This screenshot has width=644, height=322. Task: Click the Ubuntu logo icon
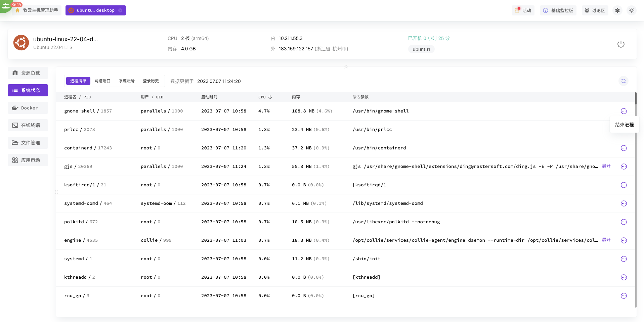[x=21, y=43]
